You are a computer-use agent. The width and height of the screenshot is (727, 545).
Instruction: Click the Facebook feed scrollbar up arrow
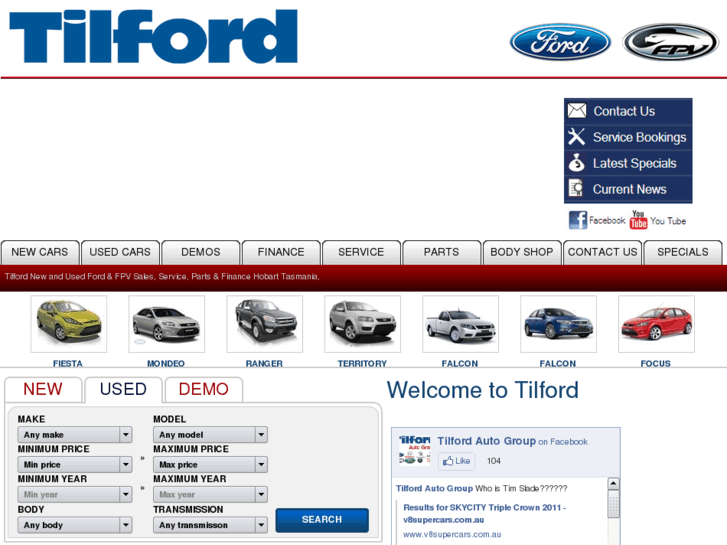pos(613,484)
